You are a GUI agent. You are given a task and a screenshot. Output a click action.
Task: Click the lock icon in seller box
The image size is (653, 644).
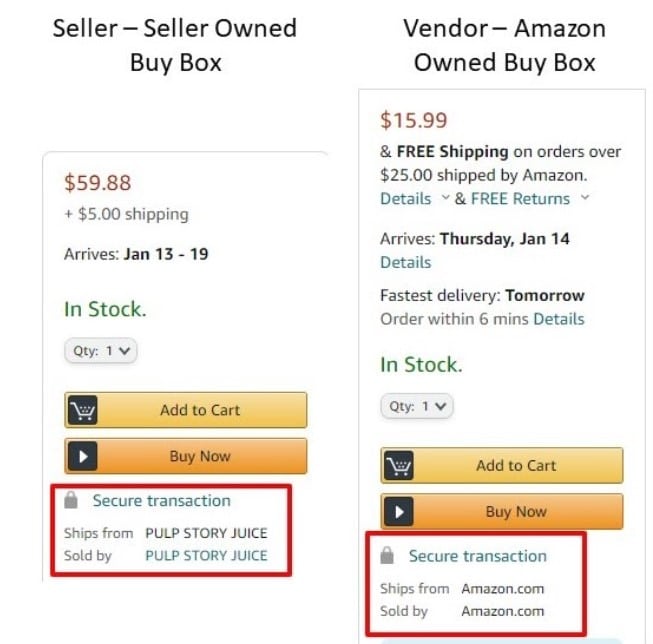tap(71, 500)
